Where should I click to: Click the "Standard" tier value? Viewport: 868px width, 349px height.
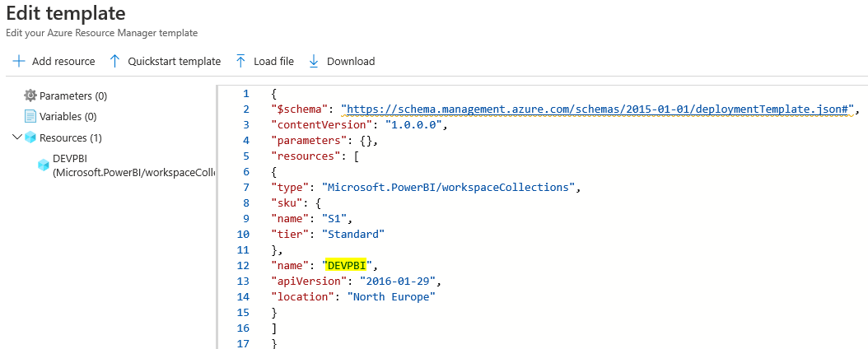[352, 235]
